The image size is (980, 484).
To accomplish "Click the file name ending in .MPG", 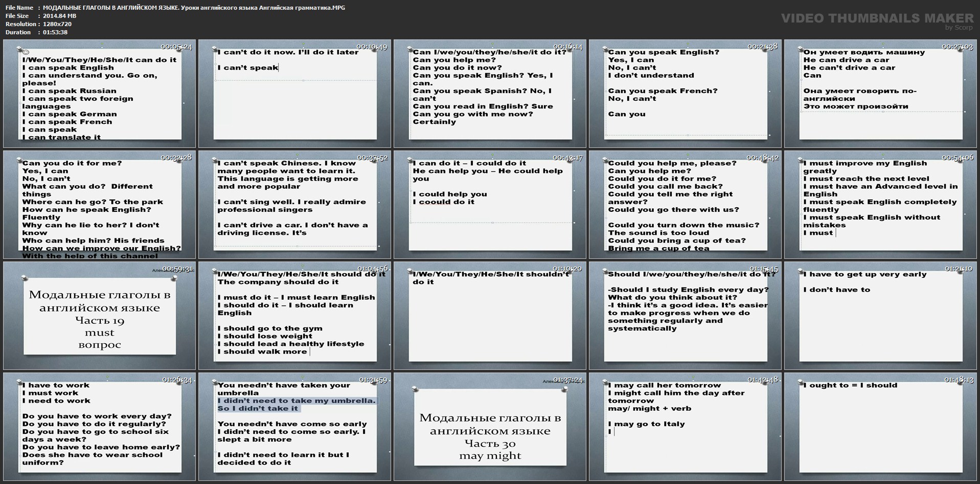I will point(194,8).
